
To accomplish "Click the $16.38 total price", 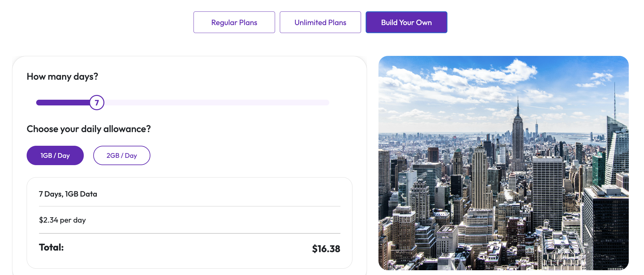I will click(x=326, y=249).
